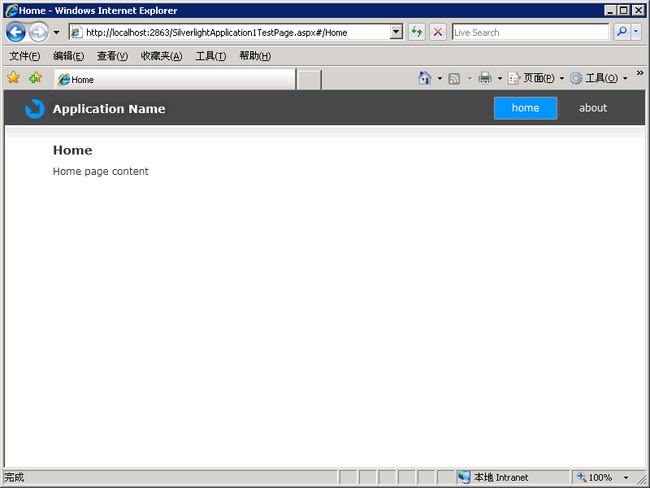Open the Favorites Center star icon
Viewport: 650px width, 488px height.
14,77
